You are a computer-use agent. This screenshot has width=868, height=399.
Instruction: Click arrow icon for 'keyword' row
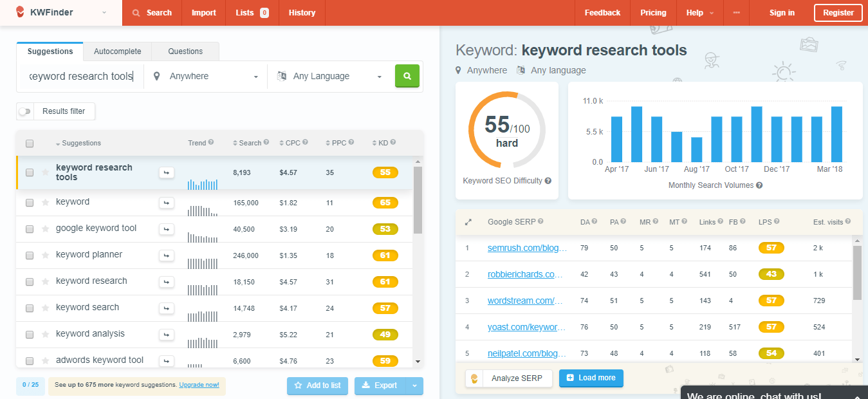pos(167,203)
